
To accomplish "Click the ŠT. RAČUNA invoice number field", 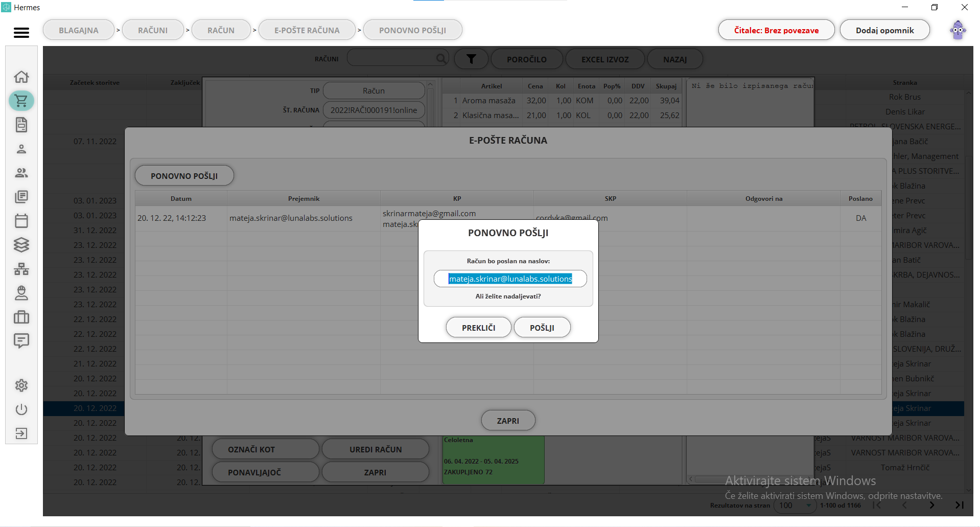I will pyautogui.click(x=374, y=110).
